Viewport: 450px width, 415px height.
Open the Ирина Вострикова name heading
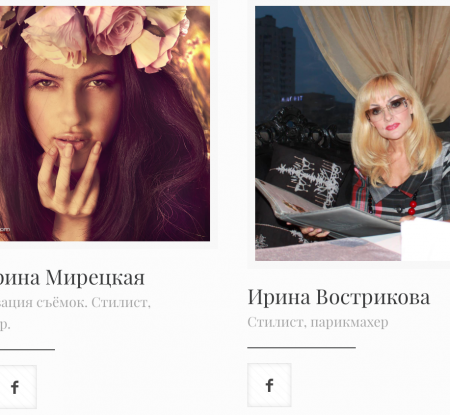(x=339, y=297)
